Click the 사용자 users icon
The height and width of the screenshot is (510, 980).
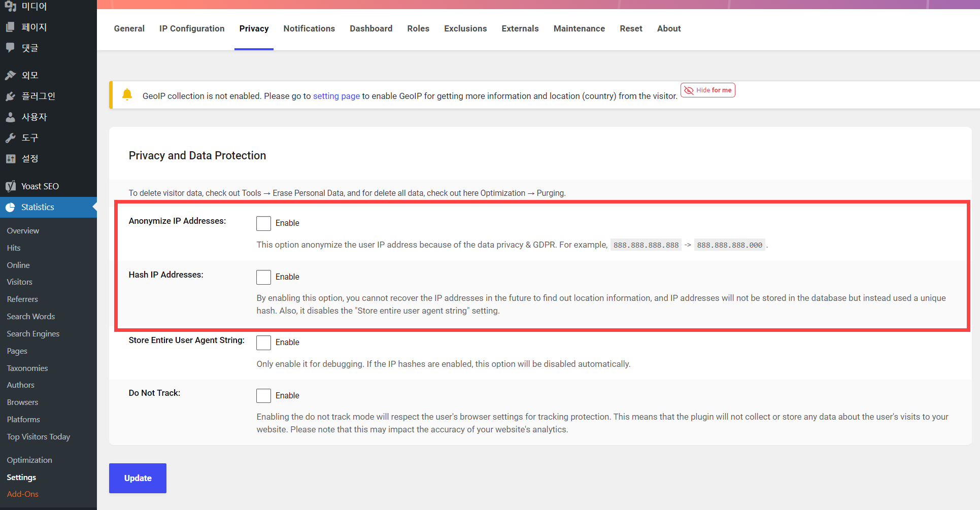point(10,117)
